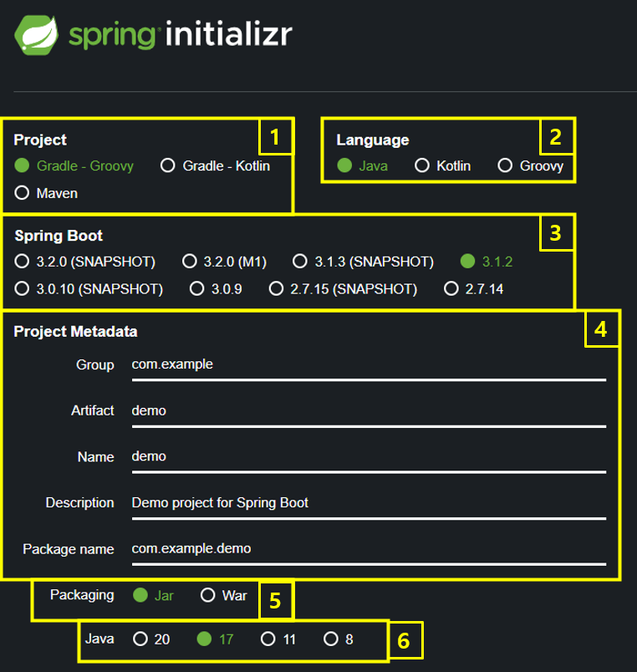Click the Artifact field label
Screen dimensions: 637x672
coord(93,410)
